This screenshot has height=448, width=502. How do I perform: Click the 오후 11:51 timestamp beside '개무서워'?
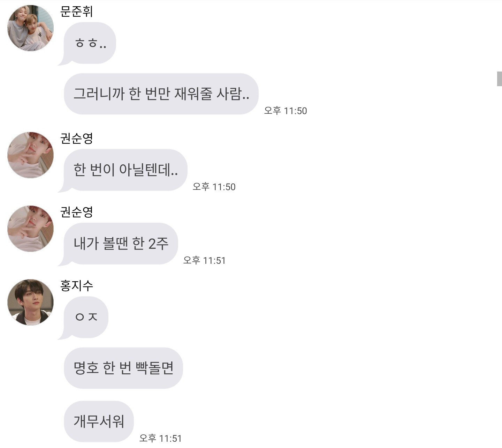(x=160, y=438)
